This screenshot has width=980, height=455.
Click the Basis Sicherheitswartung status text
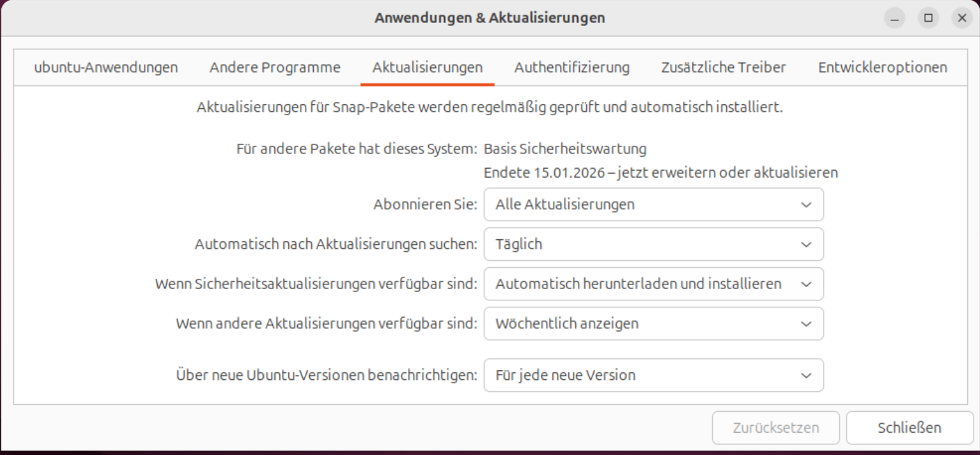tap(565, 149)
